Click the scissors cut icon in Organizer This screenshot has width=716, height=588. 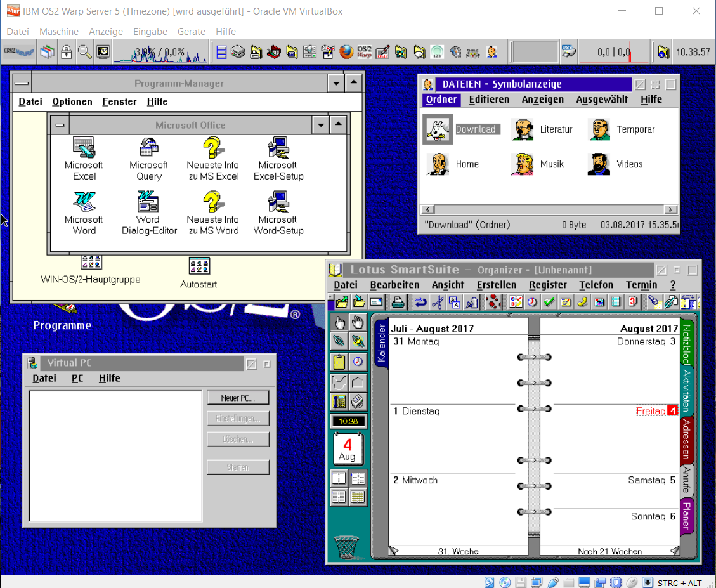(438, 302)
